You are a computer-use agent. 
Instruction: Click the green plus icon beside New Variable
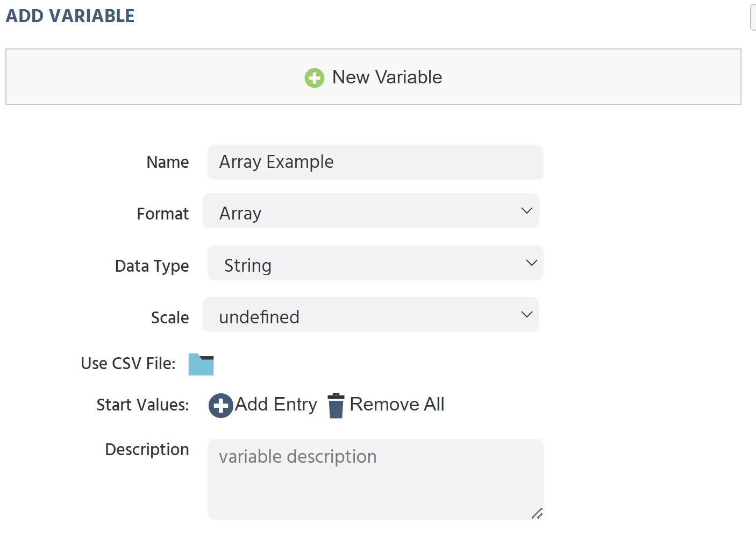pos(315,78)
